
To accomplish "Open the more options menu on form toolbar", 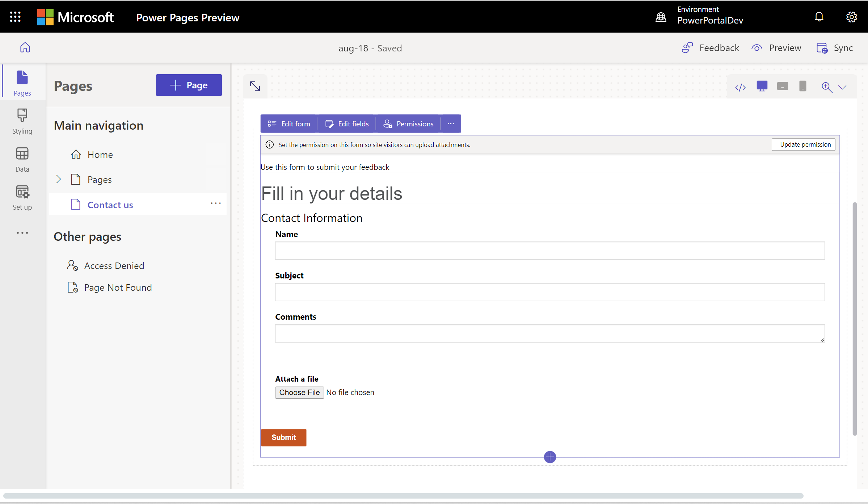I will [451, 123].
